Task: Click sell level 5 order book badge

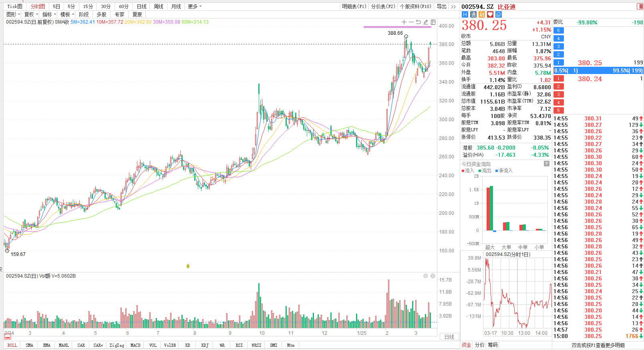Action: click(559, 30)
